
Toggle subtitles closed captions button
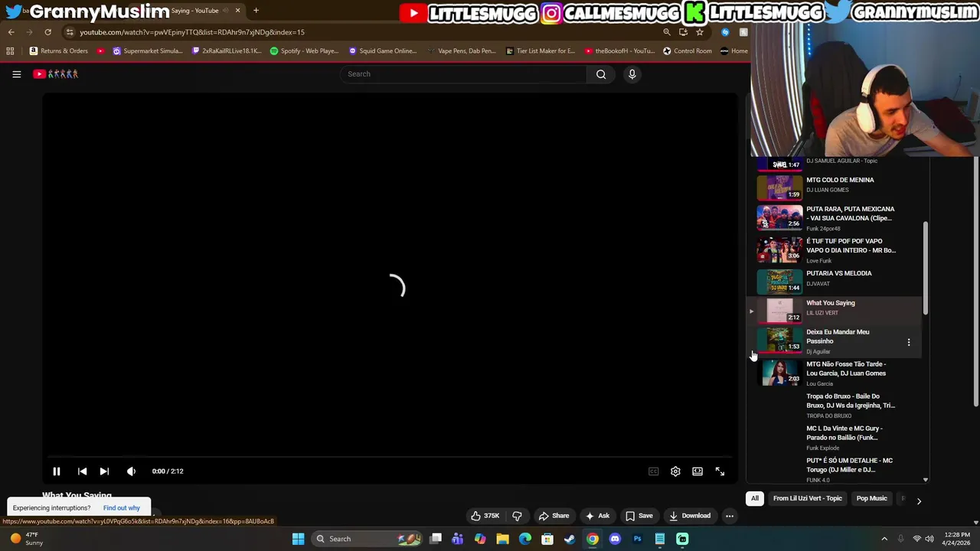click(653, 471)
